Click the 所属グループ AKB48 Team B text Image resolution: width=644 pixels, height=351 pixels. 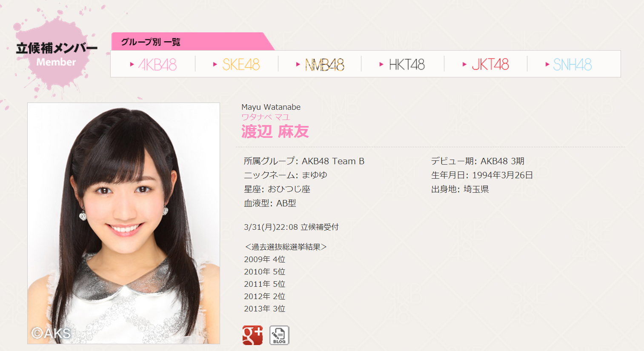pyautogui.click(x=304, y=161)
